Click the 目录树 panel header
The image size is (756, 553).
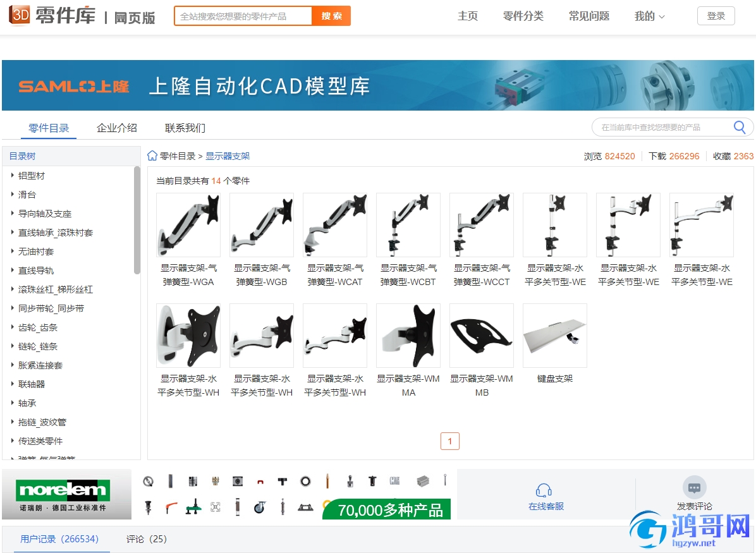pos(71,156)
